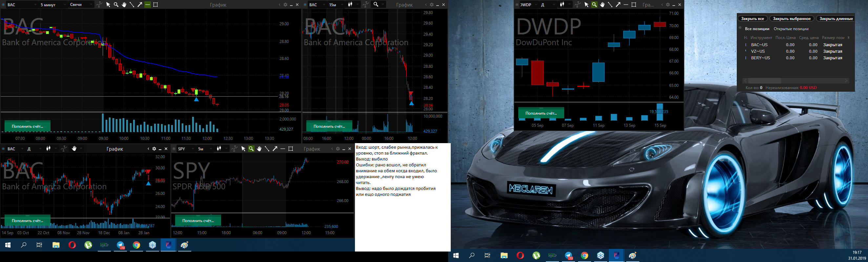
Task: Select the trend line tool in SPY chart
Action: coord(267,149)
